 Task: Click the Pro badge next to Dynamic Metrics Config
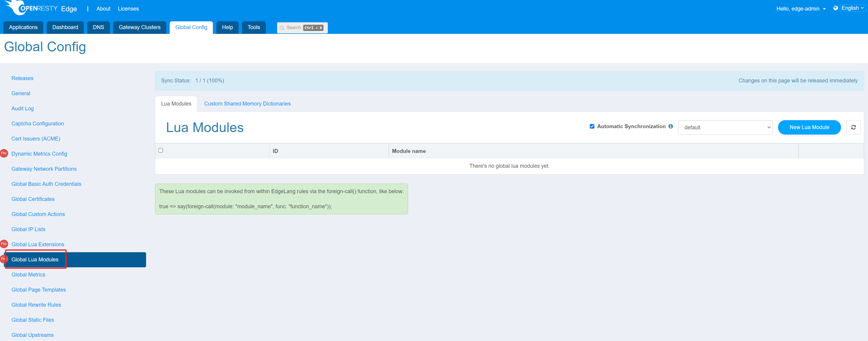click(x=4, y=153)
